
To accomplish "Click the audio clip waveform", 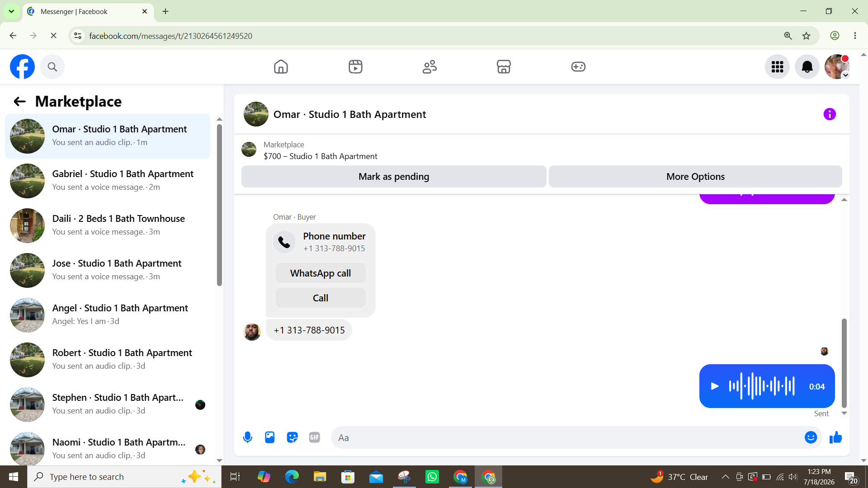I will point(762,386).
